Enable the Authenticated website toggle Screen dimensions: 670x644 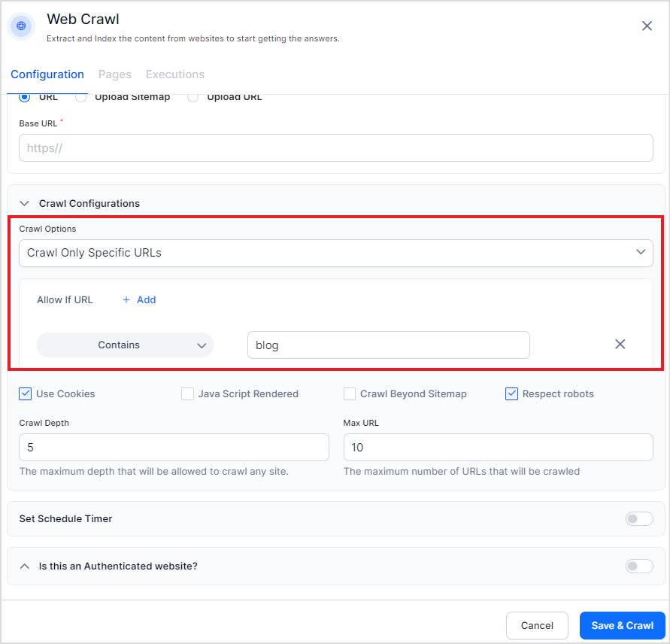[x=638, y=566]
